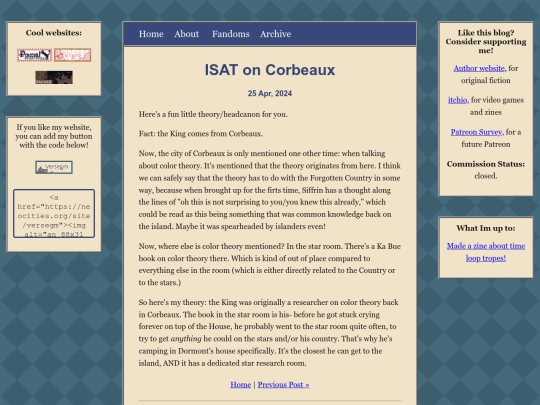This screenshot has width=540, height=405.
Task: Click the What Im up to heading
Action: click(486, 228)
